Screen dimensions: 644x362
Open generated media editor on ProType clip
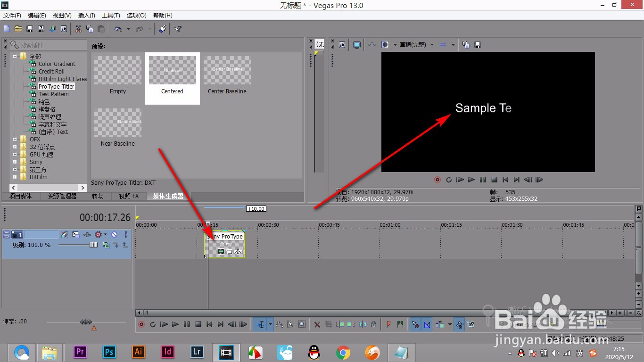pyautogui.click(x=221, y=252)
